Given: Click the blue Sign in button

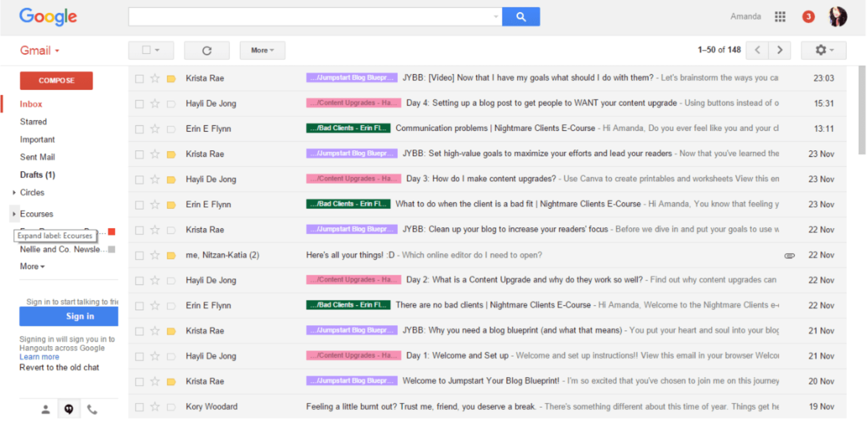Looking at the screenshot, I should (69, 316).
